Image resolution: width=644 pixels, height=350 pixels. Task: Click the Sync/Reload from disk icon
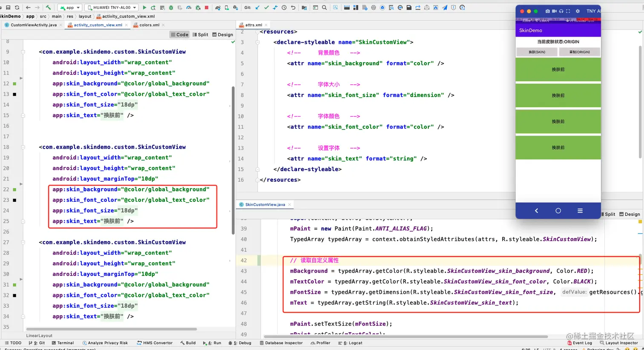point(17,8)
